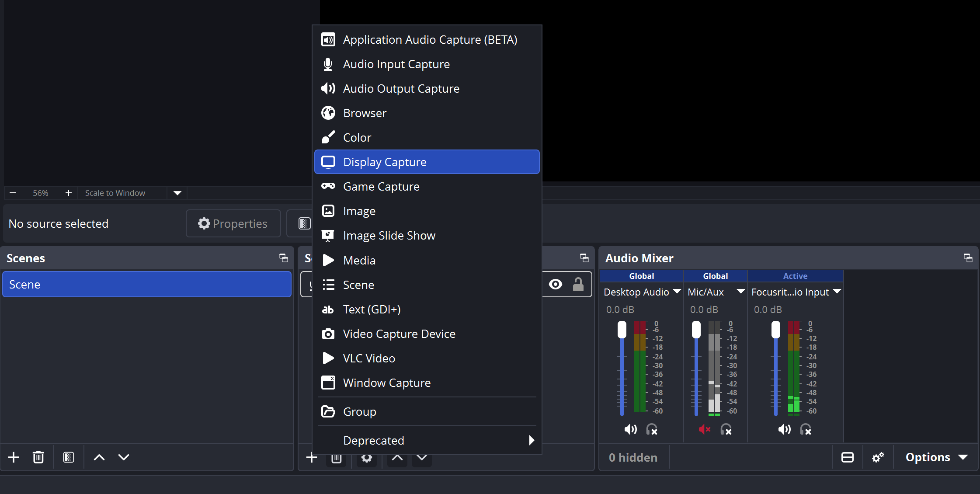Select Application Audio Capture (BETA) source
This screenshot has width=980, height=494.
[427, 40]
